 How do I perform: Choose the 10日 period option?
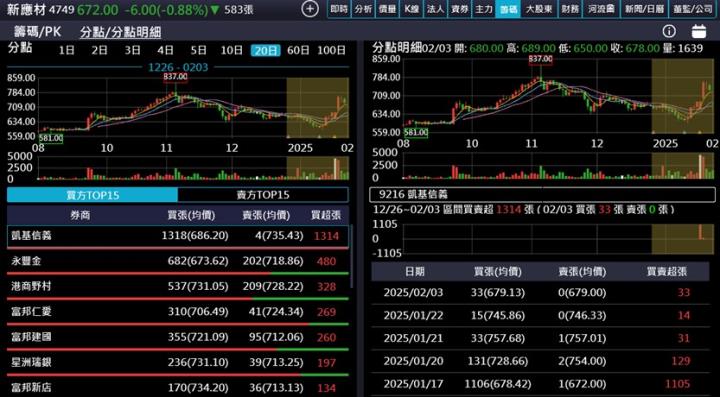(231, 50)
